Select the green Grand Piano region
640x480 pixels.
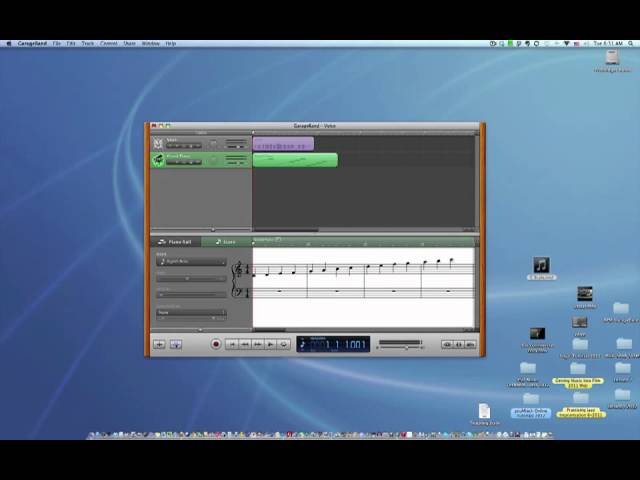(295, 160)
